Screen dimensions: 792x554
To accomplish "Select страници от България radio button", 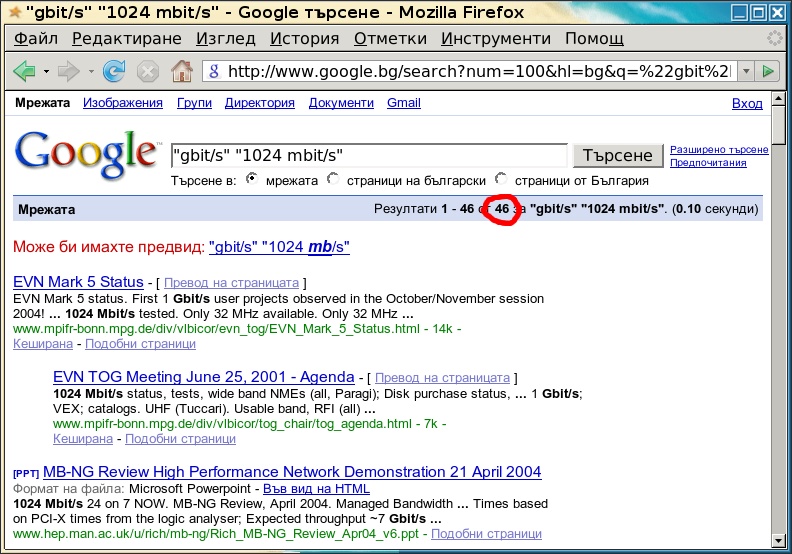I will click(x=501, y=179).
